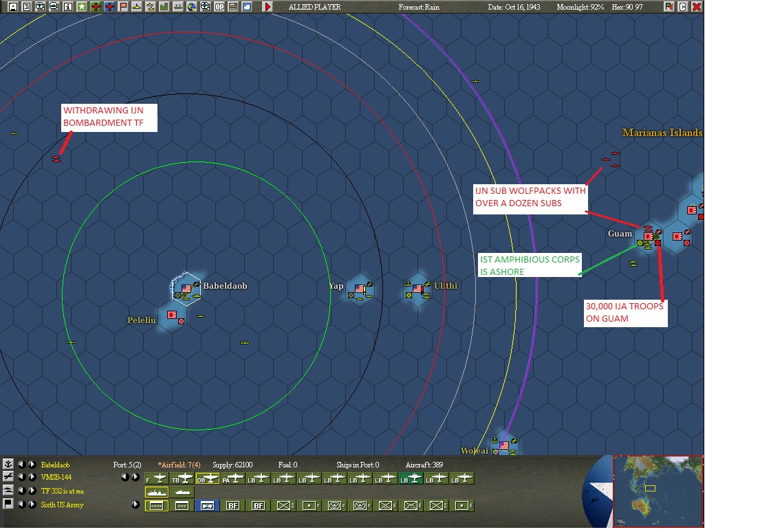The width and height of the screenshot is (782, 532).
Task: Click the 'C' icon at top right
Action: pyautogui.click(x=683, y=6)
